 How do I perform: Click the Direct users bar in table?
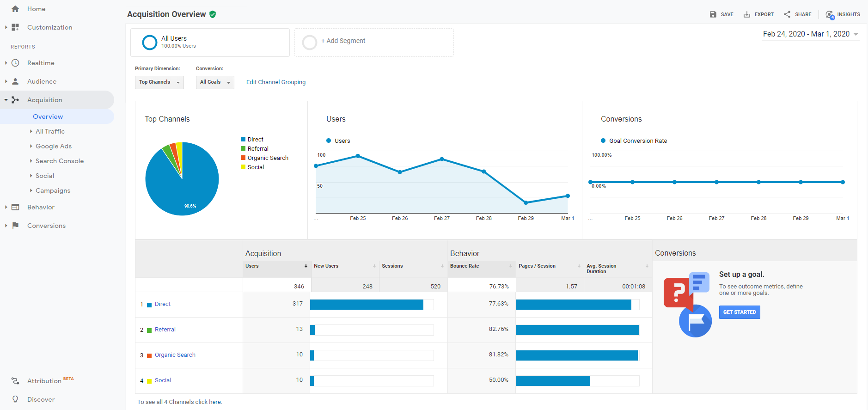tap(367, 305)
